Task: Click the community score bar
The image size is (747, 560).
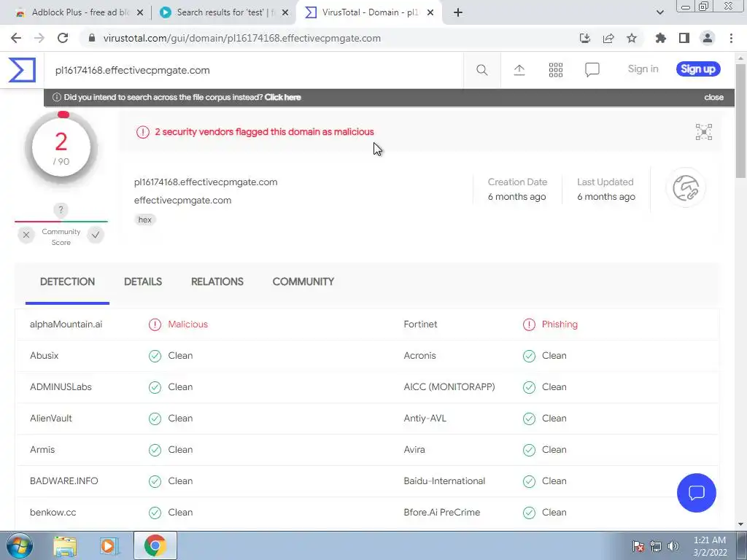Action: tap(61, 222)
